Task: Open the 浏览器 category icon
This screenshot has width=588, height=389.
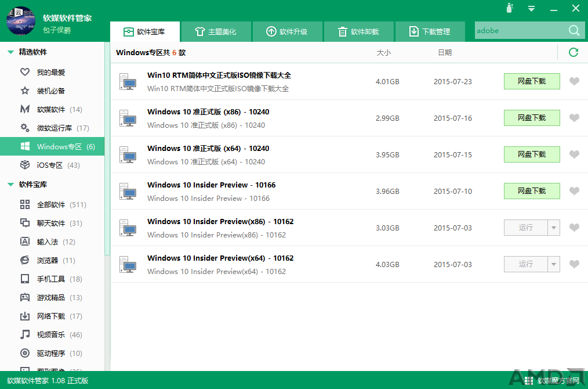Action: pos(25,260)
